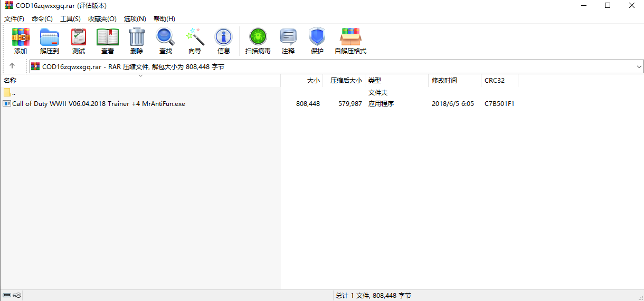Click the Protect (保护) shield icon
Image resolution: width=644 pixels, height=301 pixels.
317,41
